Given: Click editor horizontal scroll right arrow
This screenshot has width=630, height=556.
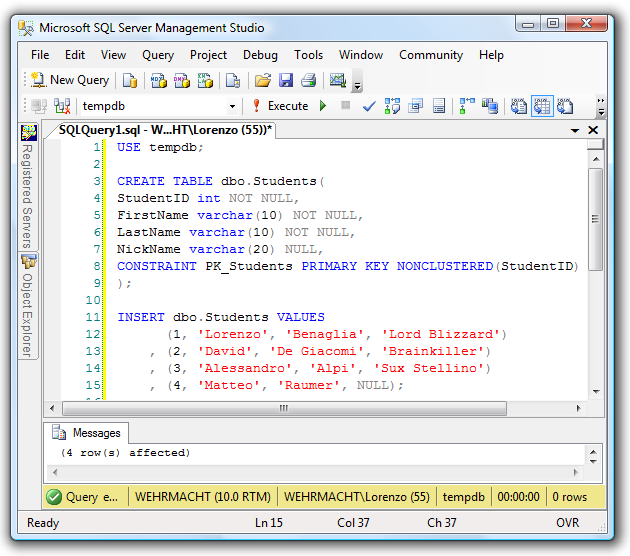Looking at the screenshot, I should point(578,409).
